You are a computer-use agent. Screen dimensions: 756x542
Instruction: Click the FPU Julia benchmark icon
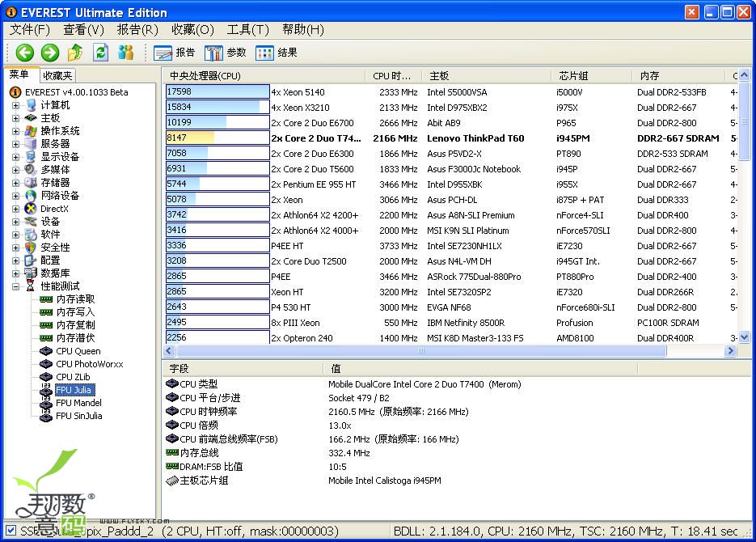(x=46, y=390)
